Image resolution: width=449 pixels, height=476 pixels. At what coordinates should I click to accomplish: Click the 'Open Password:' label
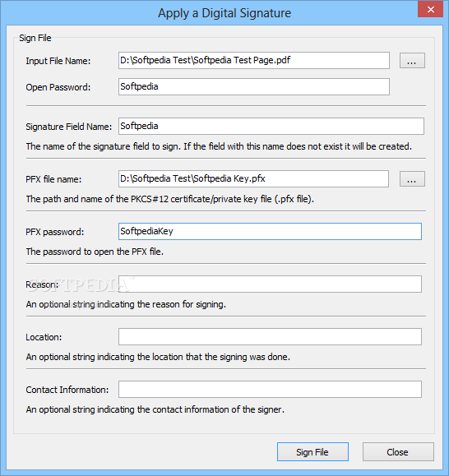[x=58, y=87]
